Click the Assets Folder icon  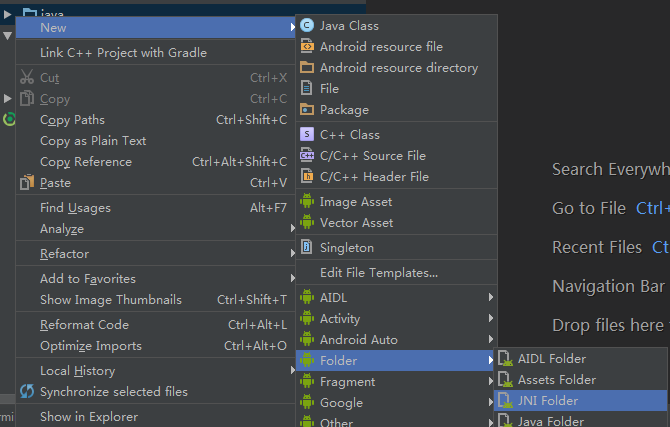coord(505,380)
